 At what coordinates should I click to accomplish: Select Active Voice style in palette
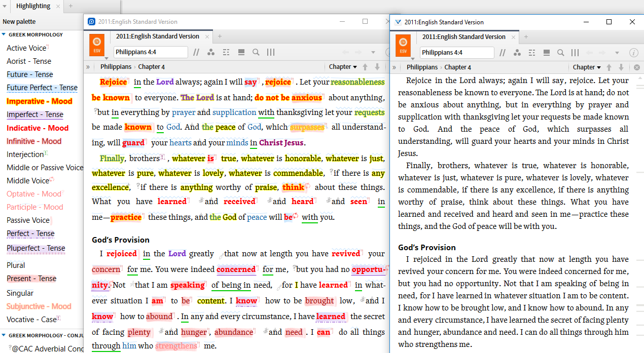26,48
